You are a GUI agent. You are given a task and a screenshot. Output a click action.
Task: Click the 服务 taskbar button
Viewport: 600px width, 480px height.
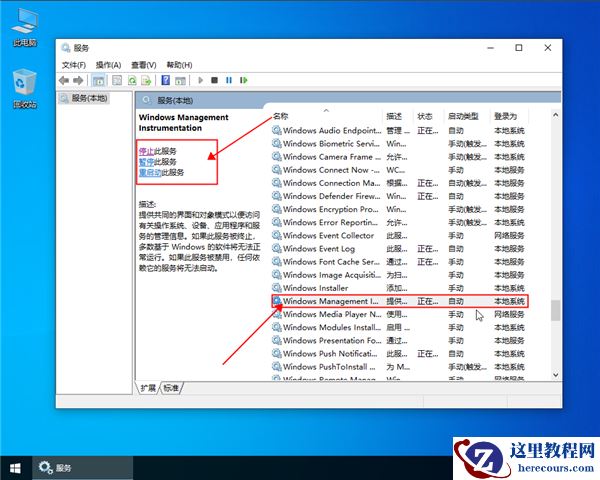(x=82, y=468)
